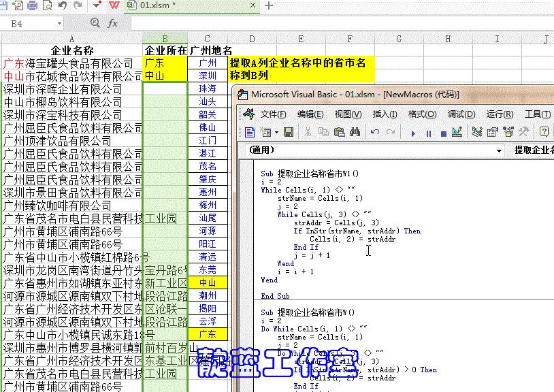Click the Print Preview icon in Excel toolbar
The image size is (554, 392).
47,6
